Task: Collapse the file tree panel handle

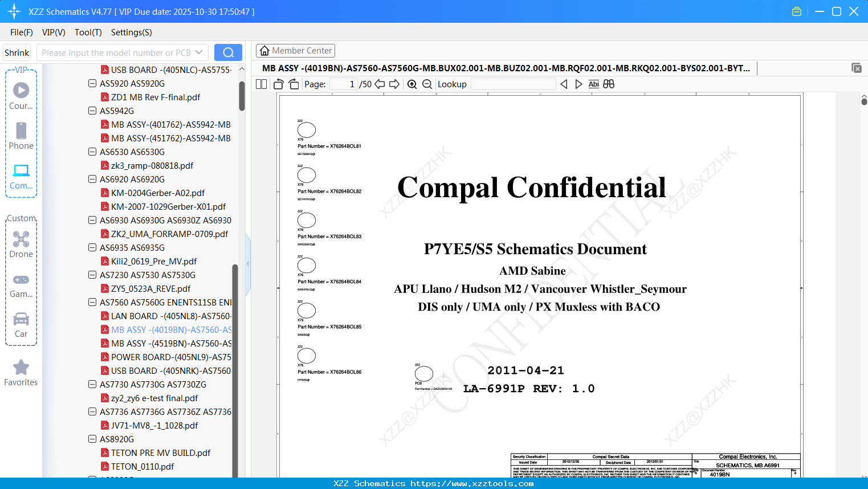Action: (x=248, y=263)
